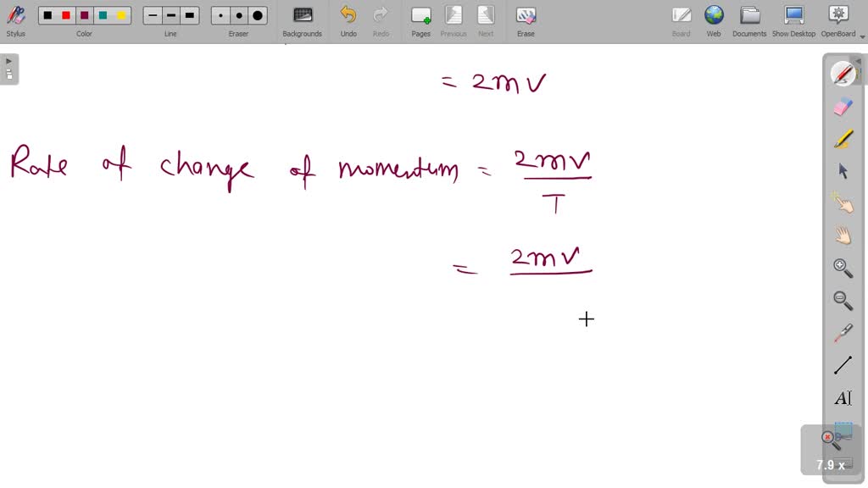Select the Highlighter tool
This screenshot has height=488, width=868.
click(843, 139)
